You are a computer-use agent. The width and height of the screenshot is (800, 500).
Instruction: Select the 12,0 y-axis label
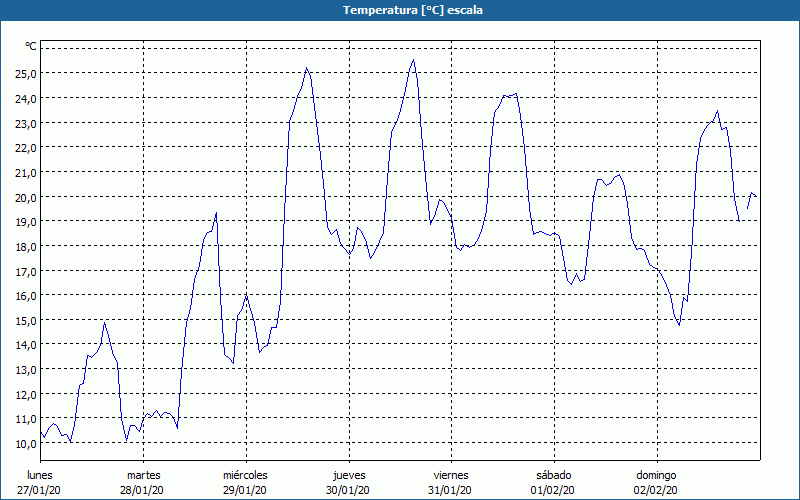coord(26,394)
